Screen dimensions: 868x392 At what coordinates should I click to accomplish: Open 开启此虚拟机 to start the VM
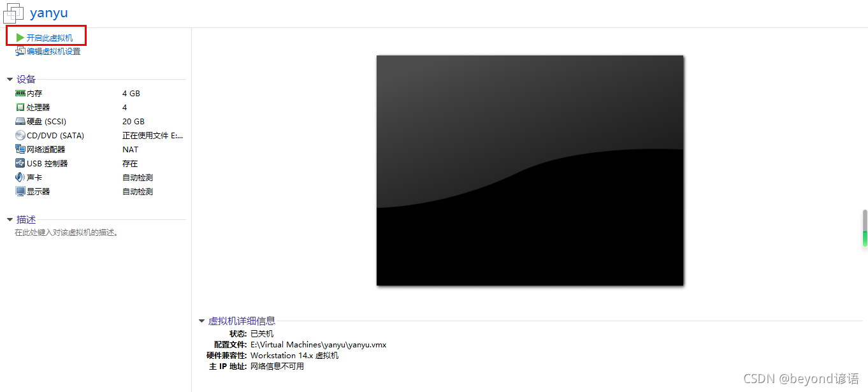(x=50, y=38)
